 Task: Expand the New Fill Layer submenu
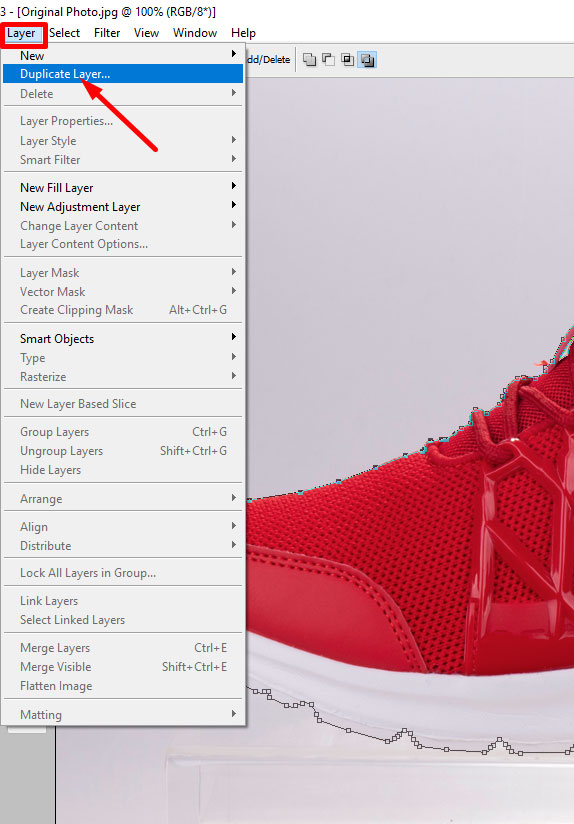coord(123,188)
